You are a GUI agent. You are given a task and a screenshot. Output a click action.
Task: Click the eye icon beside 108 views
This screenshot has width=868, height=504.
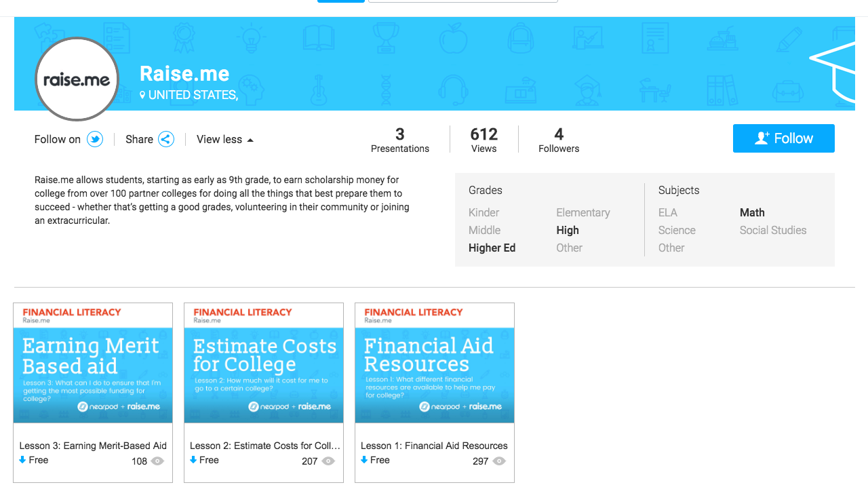pos(157,461)
